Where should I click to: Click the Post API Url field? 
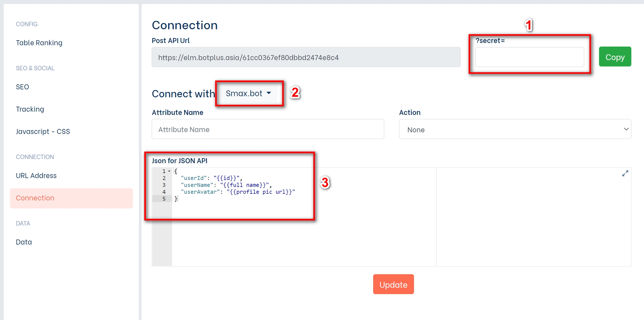306,57
